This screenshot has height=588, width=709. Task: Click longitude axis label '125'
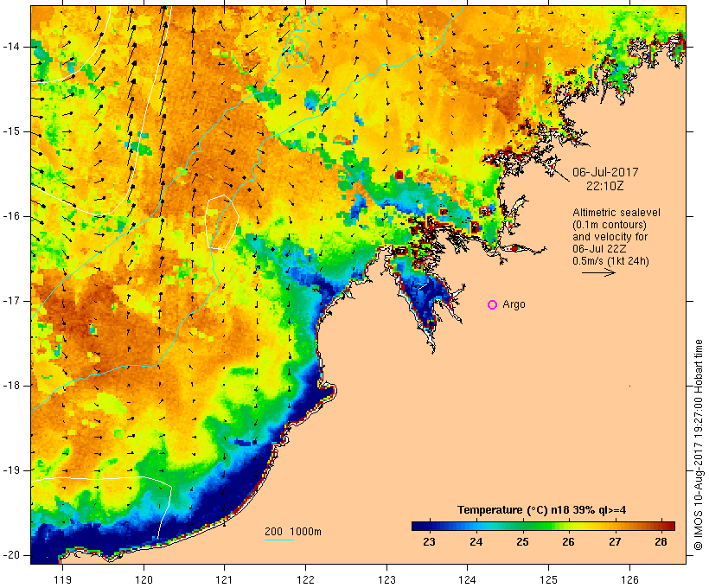[549, 579]
